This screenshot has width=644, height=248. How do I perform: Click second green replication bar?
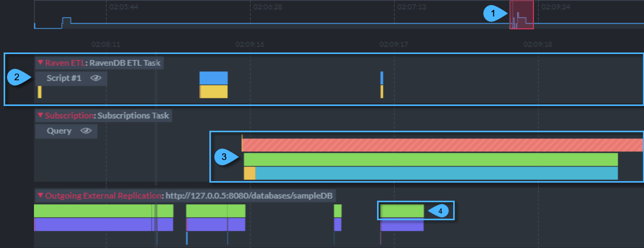tap(216, 211)
